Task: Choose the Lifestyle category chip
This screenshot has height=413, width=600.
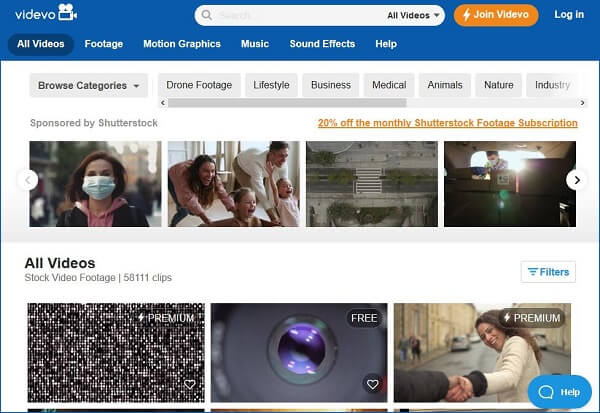Action: (x=271, y=85)
